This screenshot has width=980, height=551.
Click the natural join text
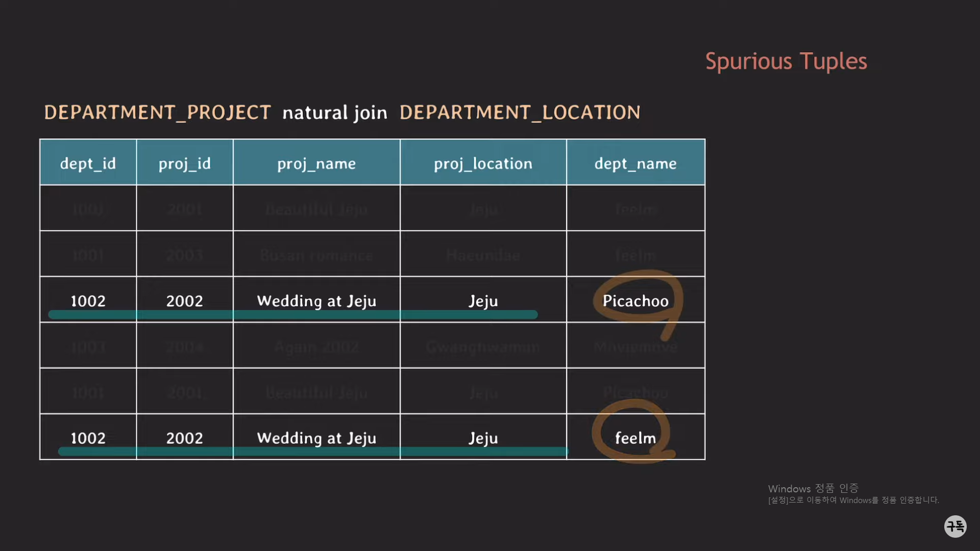pos(335,113)
